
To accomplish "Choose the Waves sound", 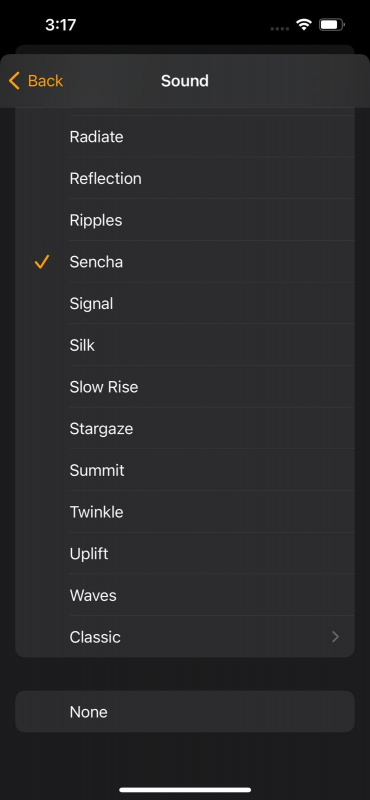I will coord(185,595).
